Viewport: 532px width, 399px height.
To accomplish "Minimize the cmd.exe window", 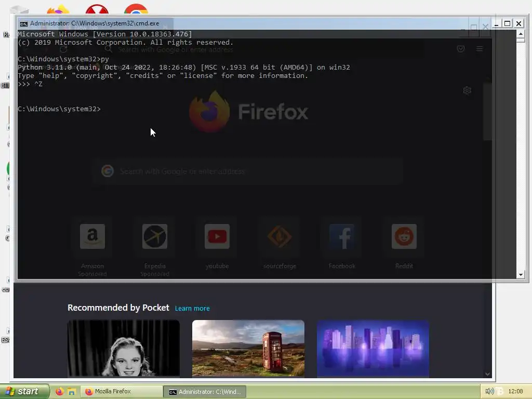I will (496, 23).
